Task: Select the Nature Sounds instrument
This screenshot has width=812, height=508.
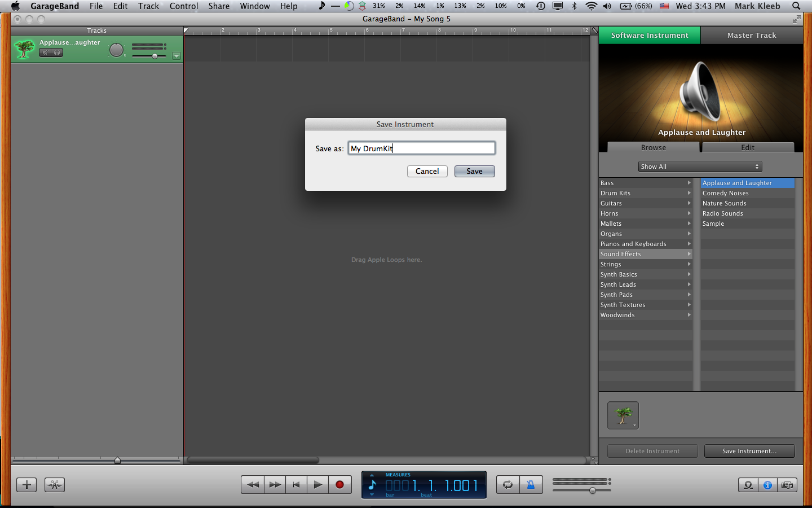Action: click(748, 203)
